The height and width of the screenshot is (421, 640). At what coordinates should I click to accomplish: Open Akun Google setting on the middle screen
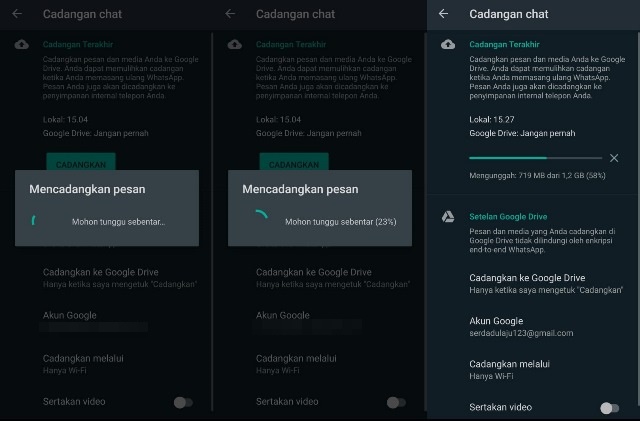(x=308, y=321)
